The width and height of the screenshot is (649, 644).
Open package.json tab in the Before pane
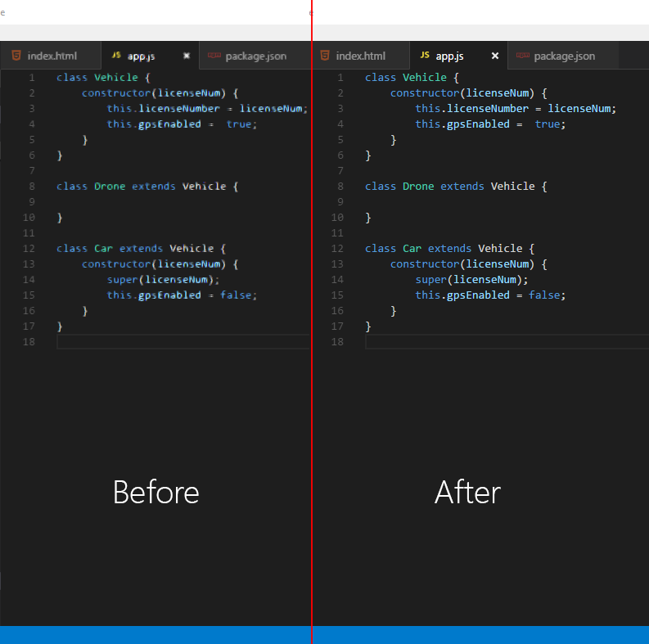(x=255, y=56)
